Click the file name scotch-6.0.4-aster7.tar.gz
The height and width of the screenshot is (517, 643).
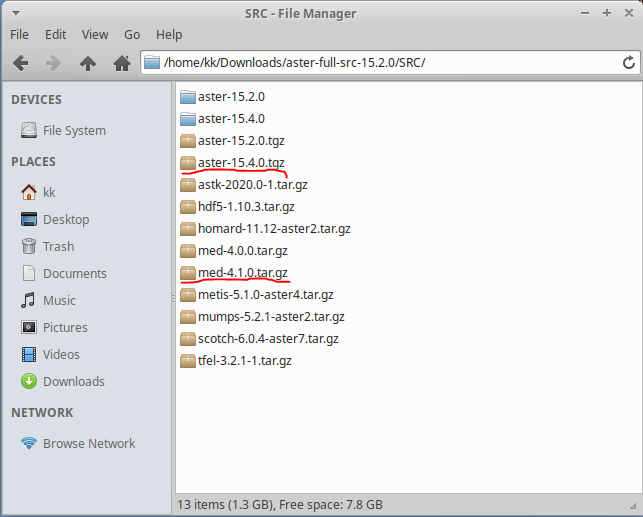point(268,339)
